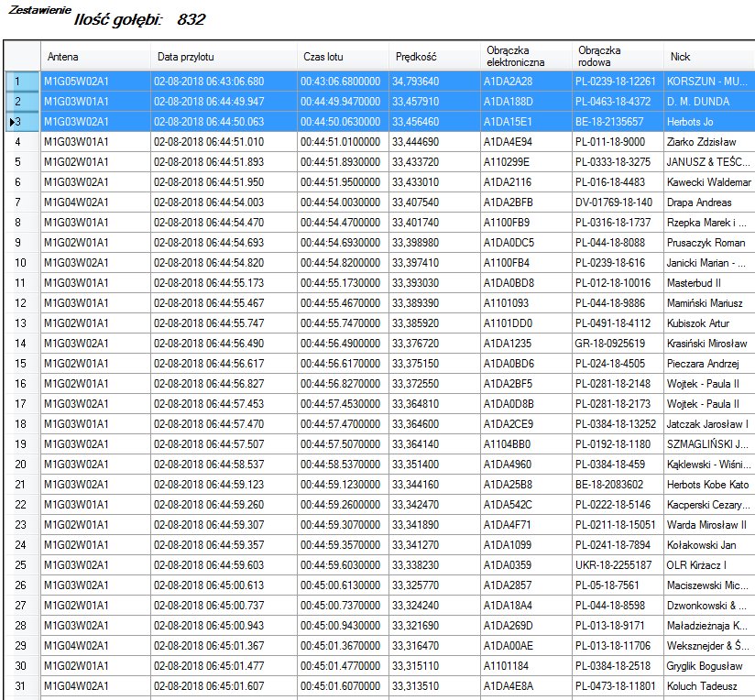Image resolution: width=755 pixels, height=700 pixels.
Task: Select row header number 1
Action: click(x=22, y=82)
